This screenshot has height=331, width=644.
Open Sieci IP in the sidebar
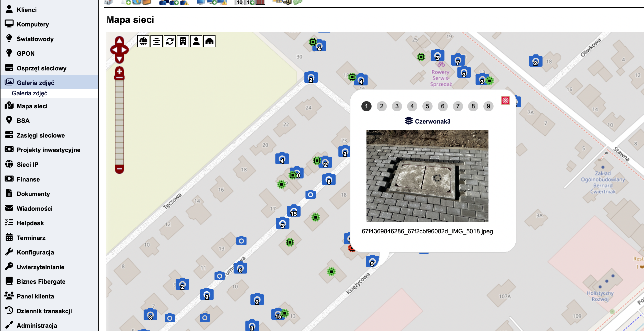(49, 164)
